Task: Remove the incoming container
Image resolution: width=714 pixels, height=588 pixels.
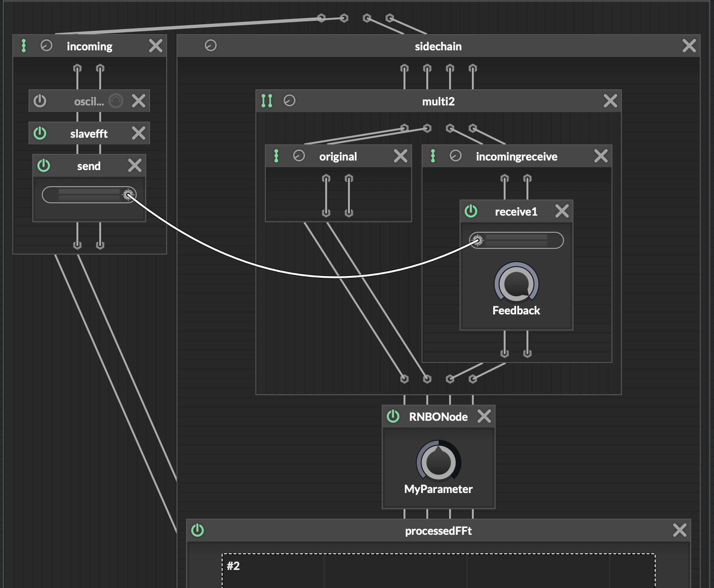Action: click(x=156, y=46)
